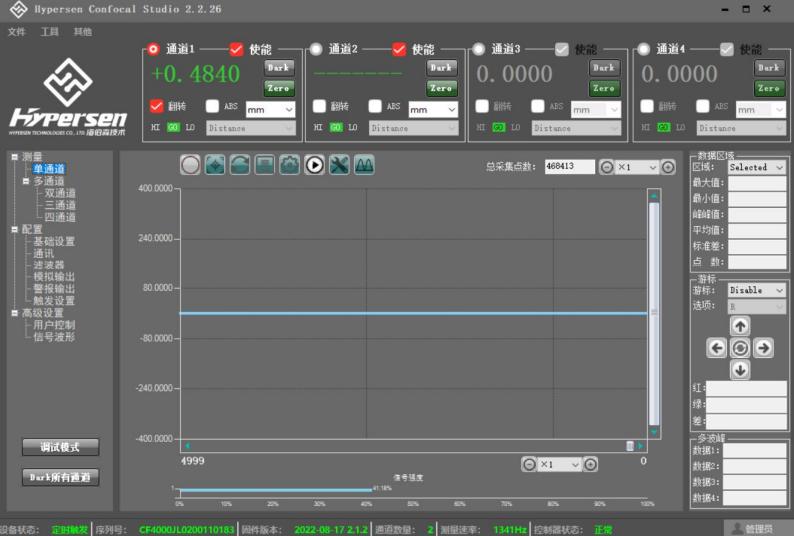The image size is (794, 536).
Task: Click the 调试模式 button
Action: (60, 447)
